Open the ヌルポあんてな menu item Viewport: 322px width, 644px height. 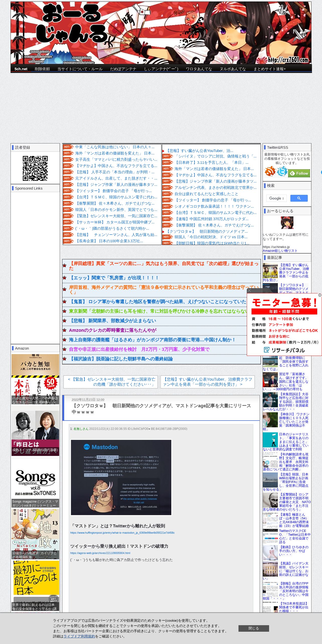click(233, 69)
